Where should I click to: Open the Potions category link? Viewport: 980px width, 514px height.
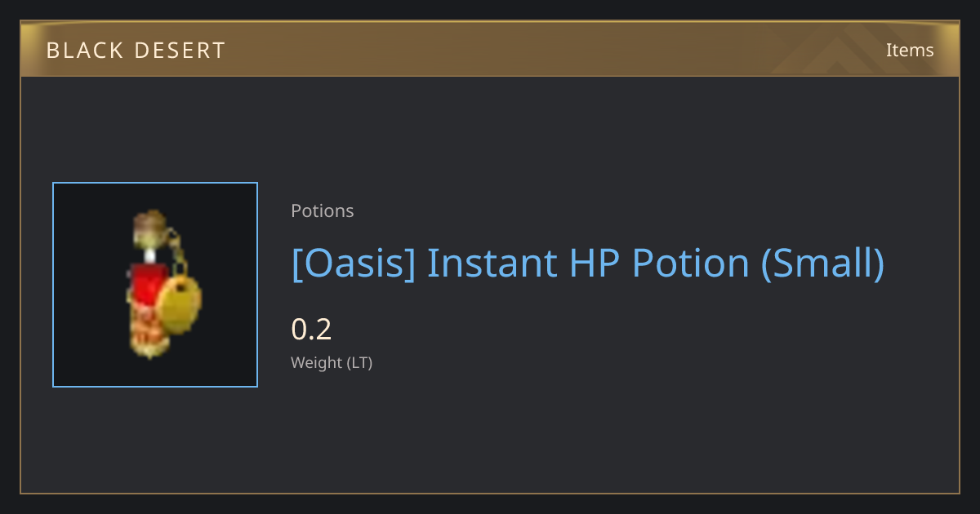(323, 210)
